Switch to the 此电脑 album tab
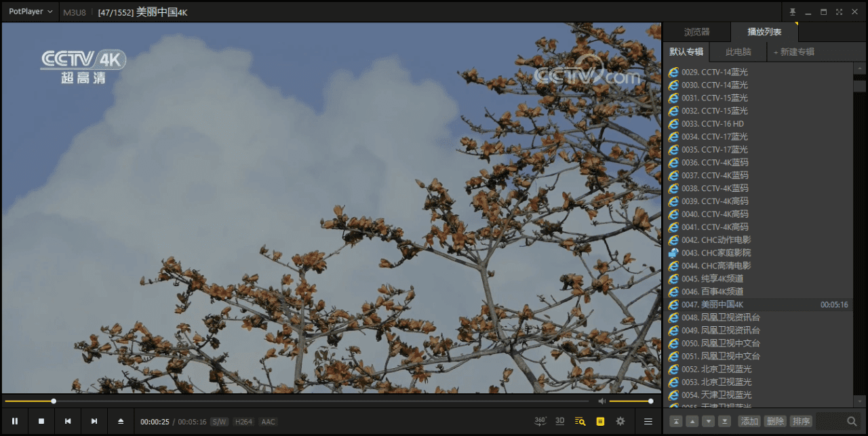The height and width of the screenshot is (436, 868). tap(738, 52)
